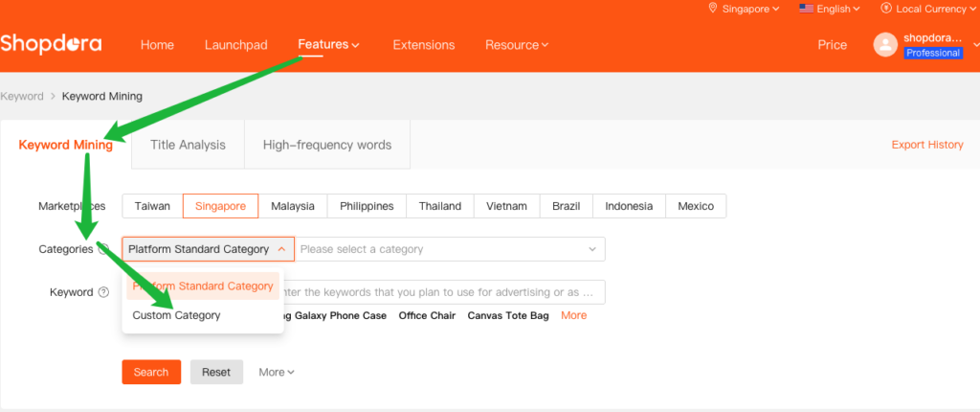Expand the 'Please select a category' combo box
The image size is (980, 412).
point(449,249)
